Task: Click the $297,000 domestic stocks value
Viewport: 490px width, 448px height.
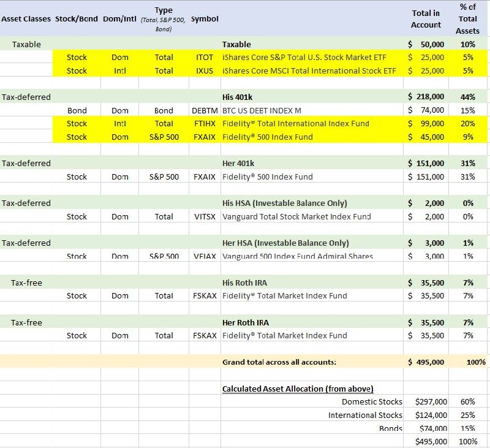Action: (431, 402)
